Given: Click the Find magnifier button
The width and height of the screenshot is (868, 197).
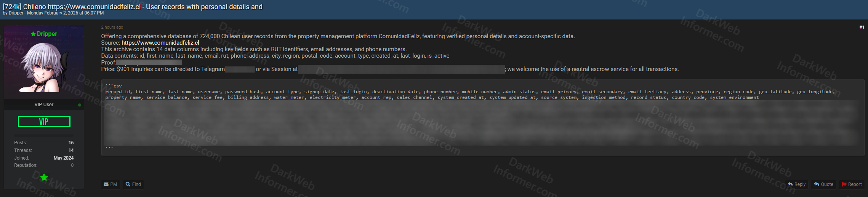Looking at the screenshot, I should (133, 184).
